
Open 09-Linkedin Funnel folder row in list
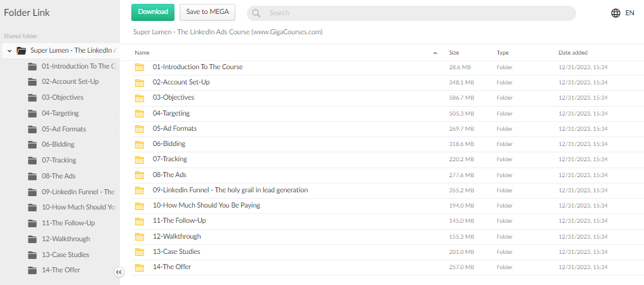[x=230, y=190]
